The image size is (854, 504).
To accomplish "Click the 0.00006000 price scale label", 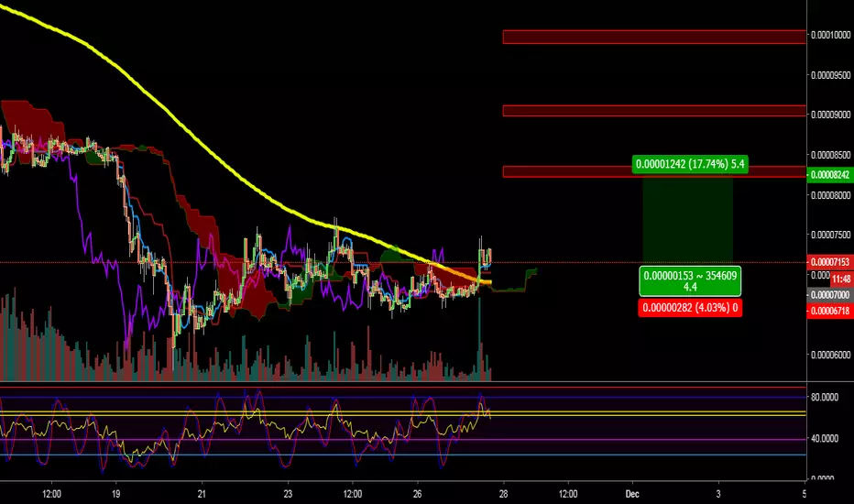I will [x=830, y=355].
